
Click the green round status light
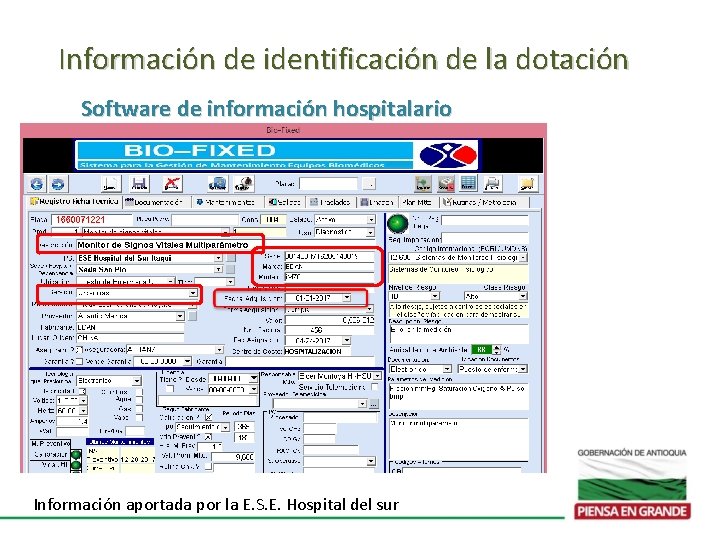pyautogui.click(x=398, y=224)
